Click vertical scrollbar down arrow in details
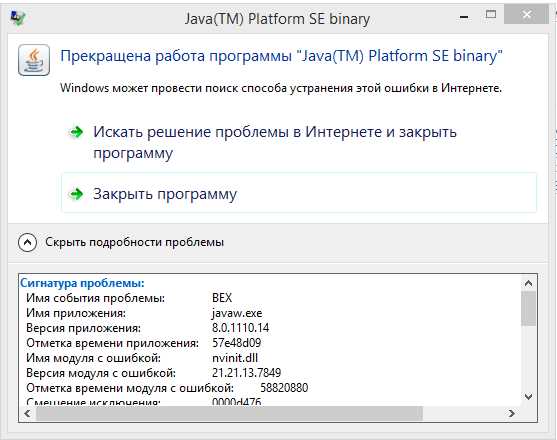 coord(529,397)
